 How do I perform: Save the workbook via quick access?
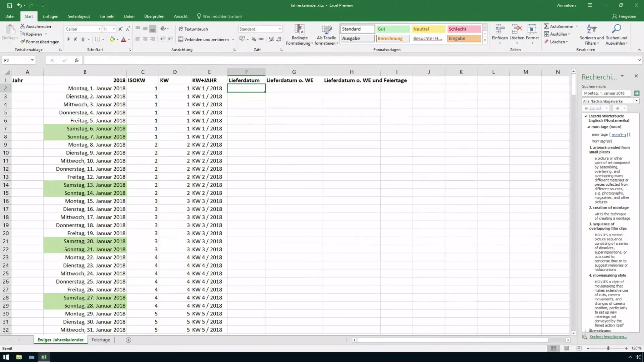click(10, 5)
